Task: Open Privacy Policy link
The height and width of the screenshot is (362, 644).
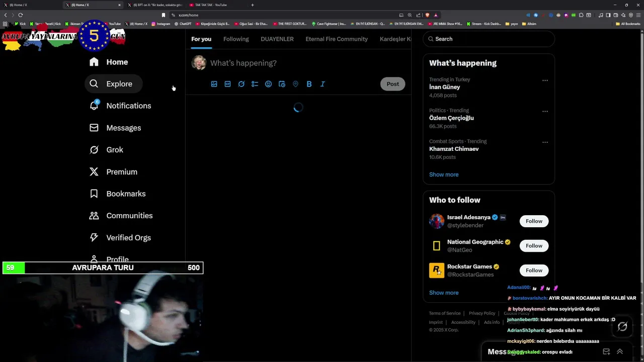Action: coord(482,313)
